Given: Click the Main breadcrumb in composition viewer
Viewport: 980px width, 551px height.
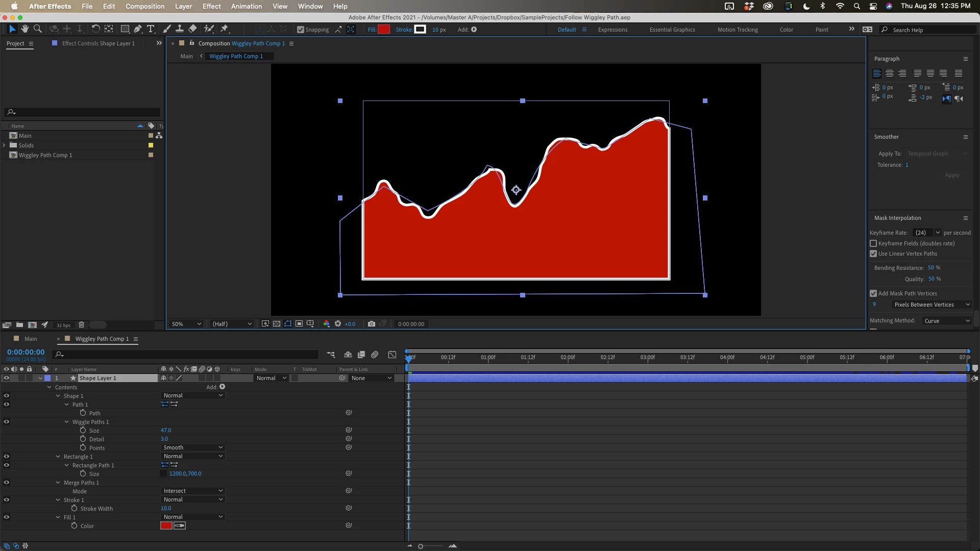Looking at the screenshot, I should [186, 56].
